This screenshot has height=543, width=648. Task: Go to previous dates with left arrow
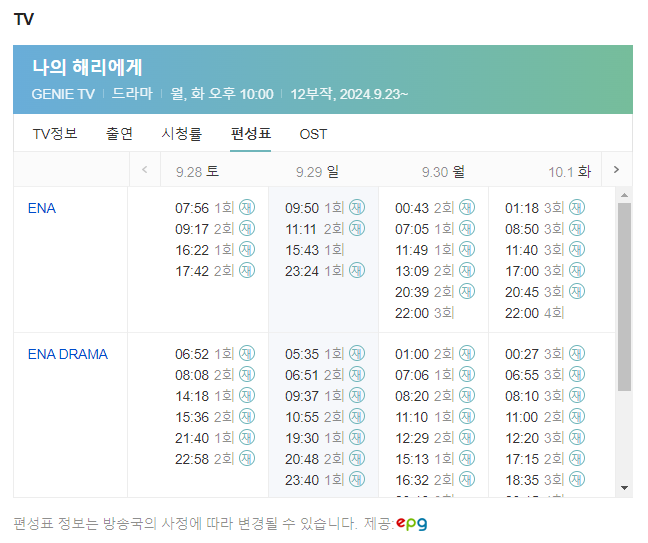(x=145, y=169)
